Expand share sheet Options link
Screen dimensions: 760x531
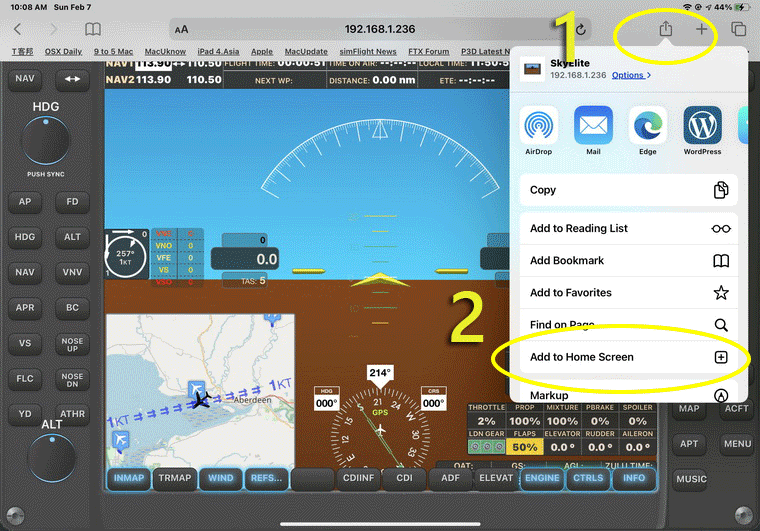pos(631,75)
